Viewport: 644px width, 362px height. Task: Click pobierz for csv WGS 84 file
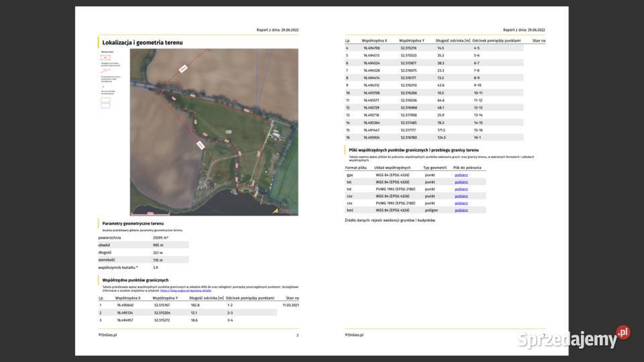click(461, 196)
